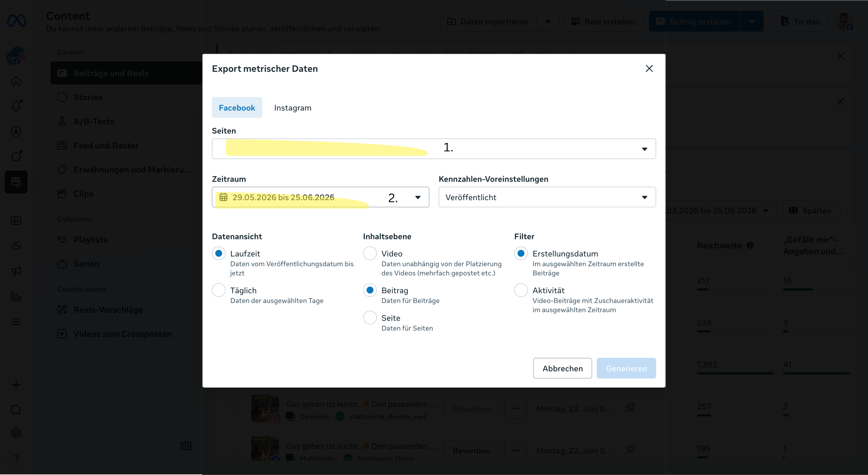Switch to the Facebook tab
Viewport: 868px width, 475px height.
pyautogui.click(x=237, y=107)
